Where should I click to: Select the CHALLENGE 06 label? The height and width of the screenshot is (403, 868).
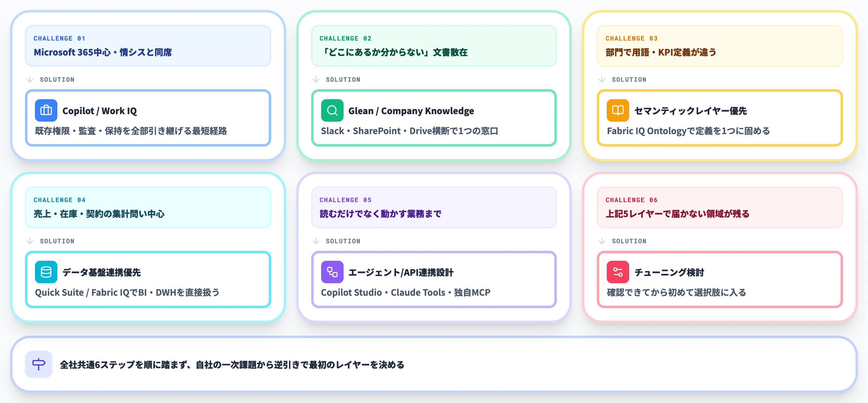point(631,200)
